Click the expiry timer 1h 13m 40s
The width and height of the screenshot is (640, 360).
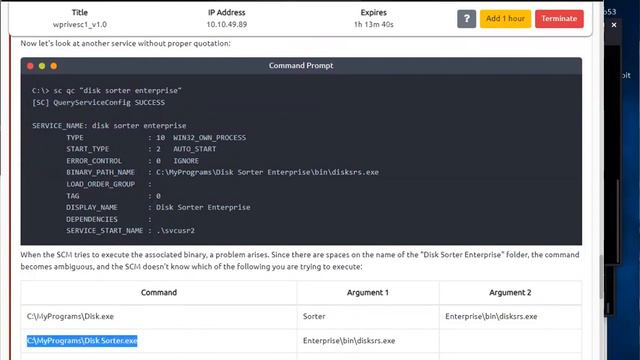tap(373, 24)
